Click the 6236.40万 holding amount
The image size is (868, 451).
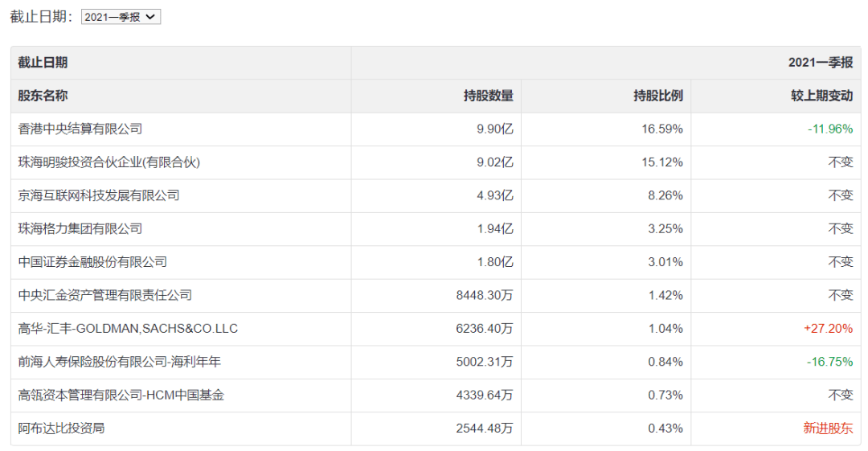click(485, 329)
